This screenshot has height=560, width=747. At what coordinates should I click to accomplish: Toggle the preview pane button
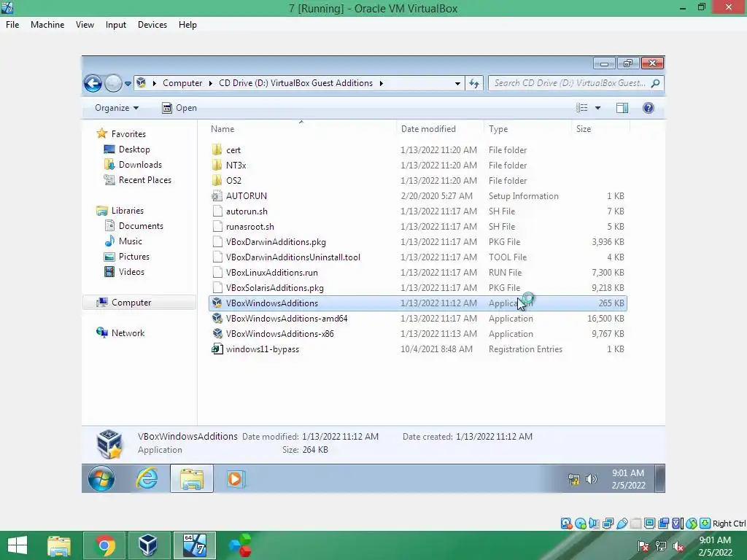[x=622, y=108]
